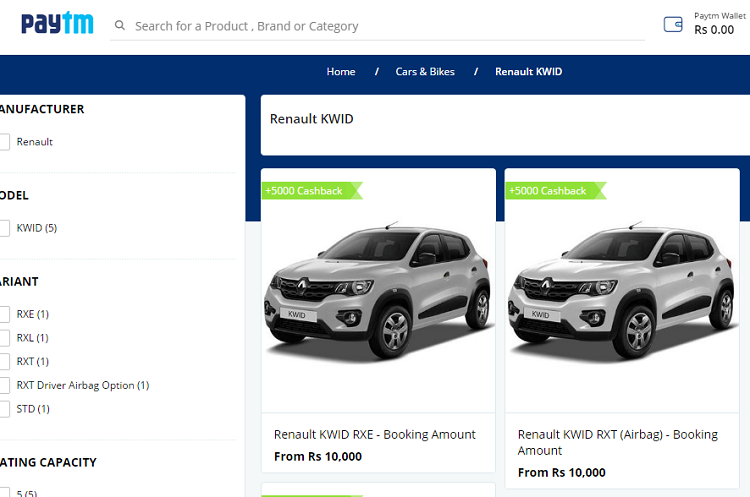This screenshot has height=497, width=750.
Task: Toggle the RXT Driver Airbag Option filter
Action: pos(4,385)
